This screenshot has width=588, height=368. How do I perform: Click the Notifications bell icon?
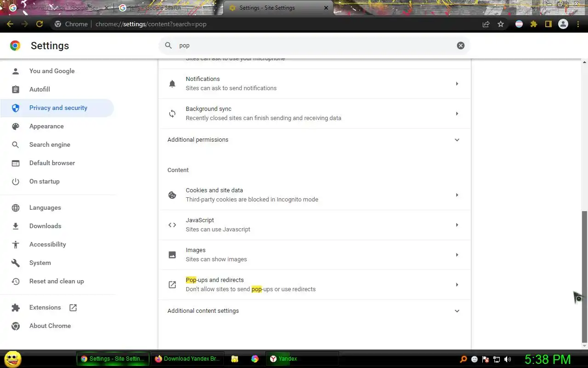(x=172, y=84)
